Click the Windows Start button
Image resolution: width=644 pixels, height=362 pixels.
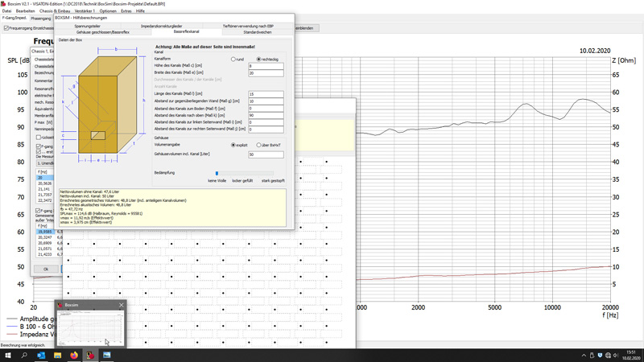pos(8,355)
